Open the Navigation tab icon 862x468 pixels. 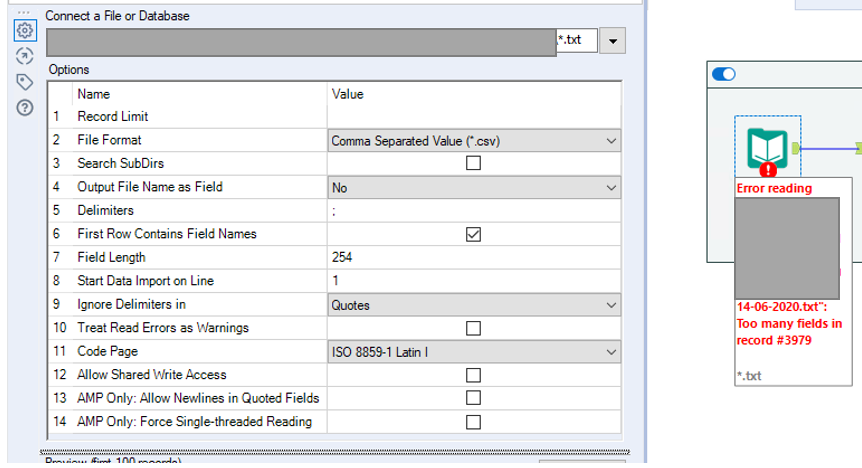[25, 56]
